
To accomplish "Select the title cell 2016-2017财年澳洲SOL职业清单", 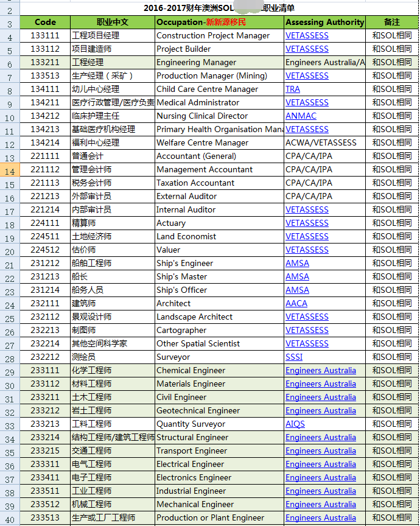I will 219,9.
